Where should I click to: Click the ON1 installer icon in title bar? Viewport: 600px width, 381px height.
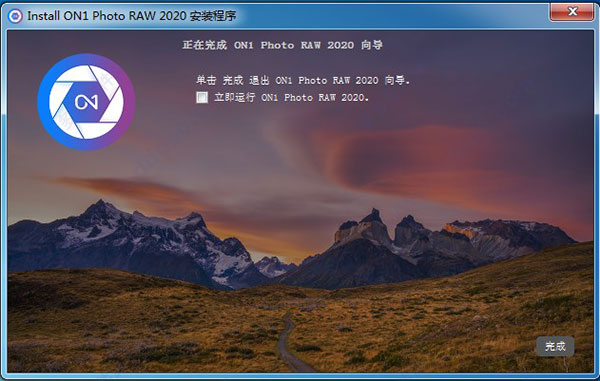click(x=15, y=16)
